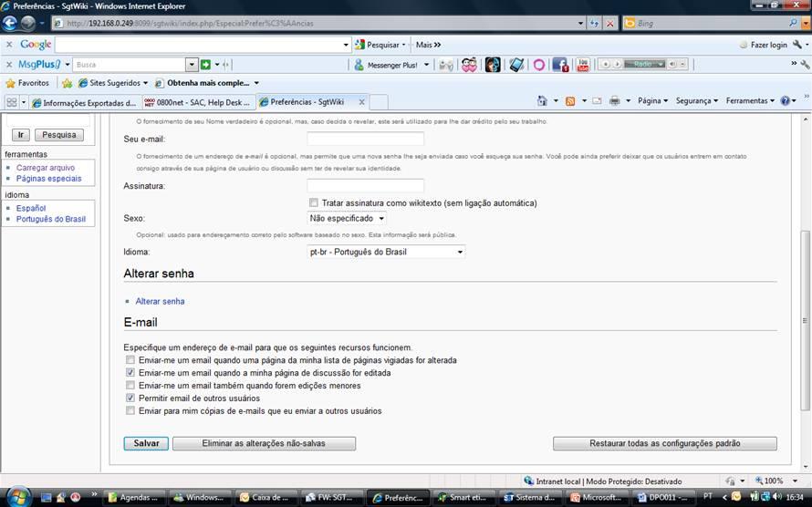812x507 pixels.
Task: Follow the 'Alterar senha' link
Action: [160, 301]
